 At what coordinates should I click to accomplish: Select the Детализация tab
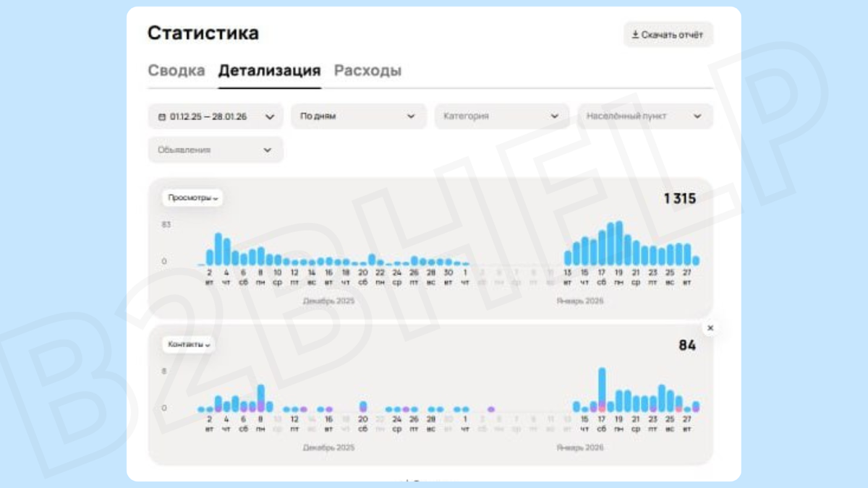[270, 71]
